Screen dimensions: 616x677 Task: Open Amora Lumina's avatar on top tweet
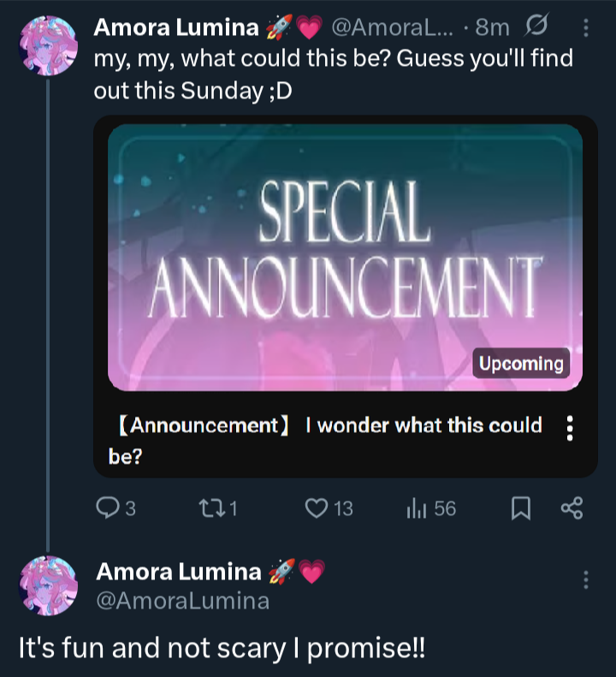pyautogui.click(x=48, y=45)
